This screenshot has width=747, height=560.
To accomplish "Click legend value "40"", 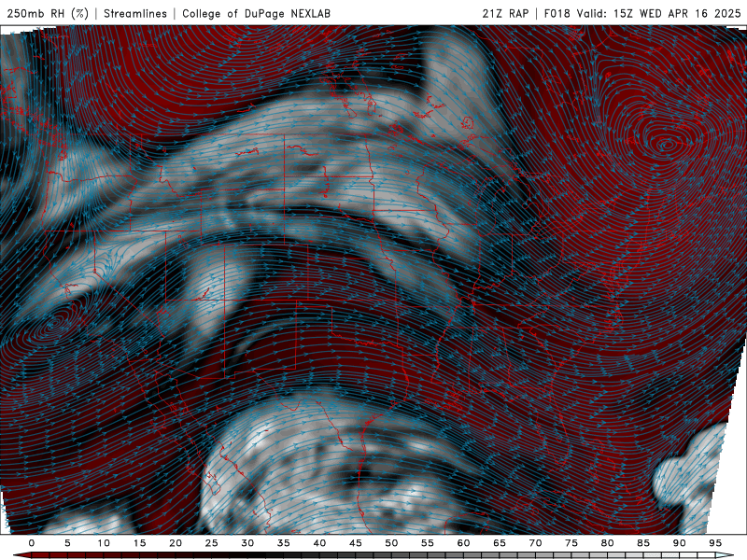I will [319, 543].
